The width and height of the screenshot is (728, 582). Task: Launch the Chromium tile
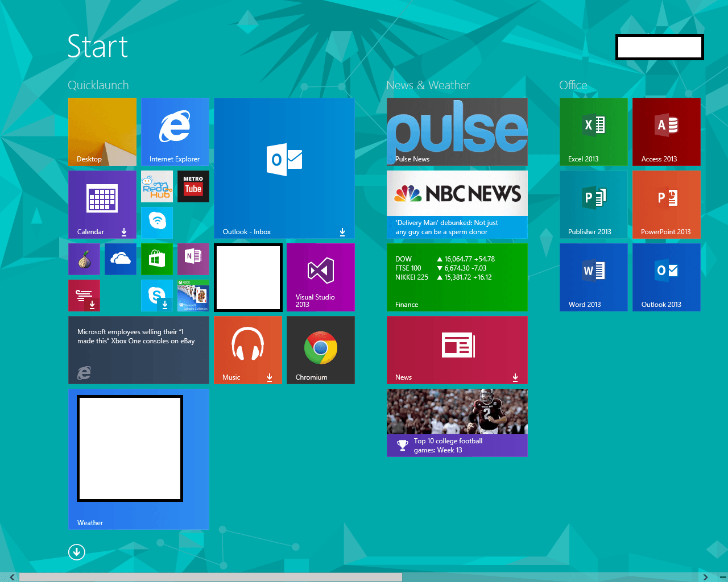[321, 350]
